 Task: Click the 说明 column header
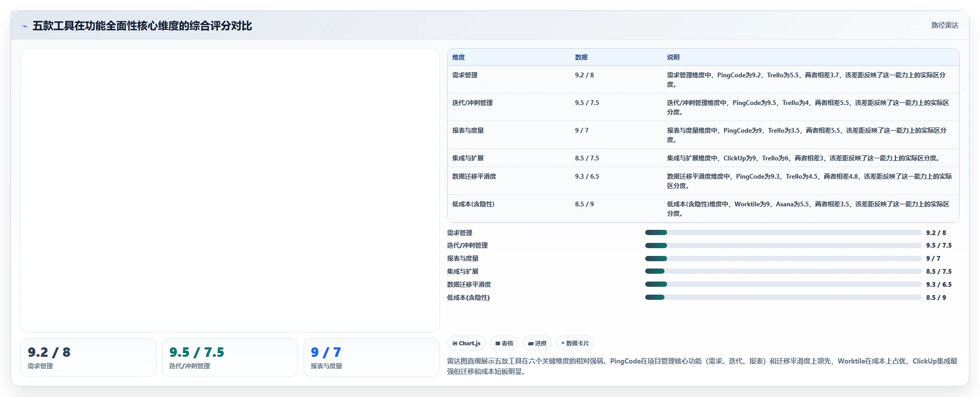673,57
